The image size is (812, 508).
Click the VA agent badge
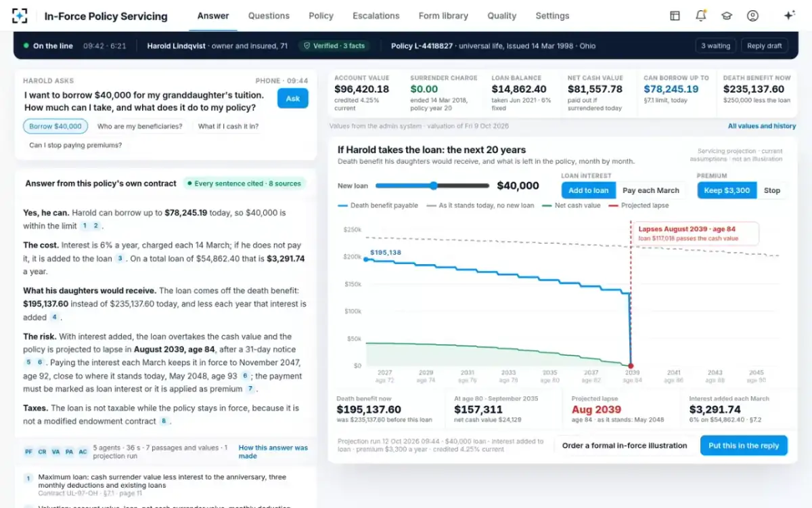[x=55, y=452]
